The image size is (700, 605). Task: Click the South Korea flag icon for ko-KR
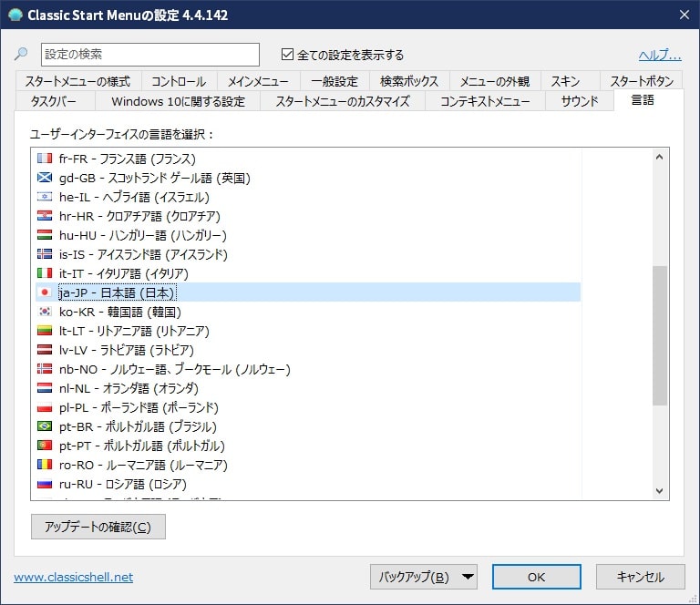44,312
